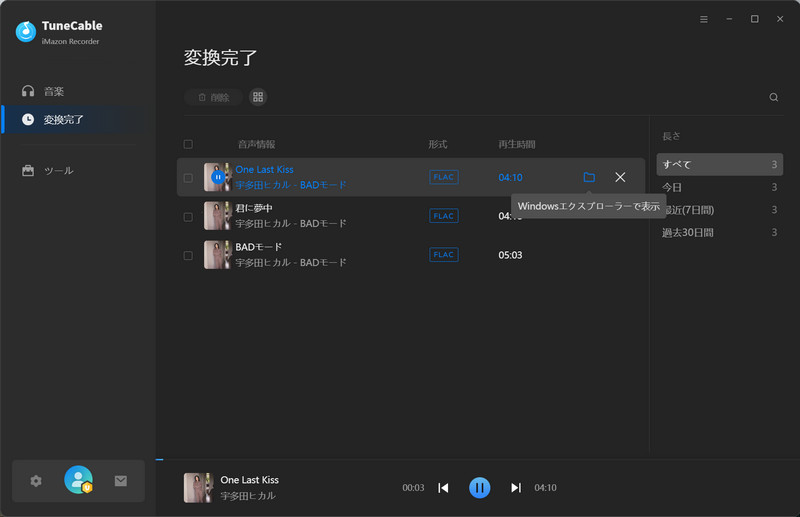Toggle the select-all checkbox in header
This screenshot has width=800, height=517.
coord(188,144)
